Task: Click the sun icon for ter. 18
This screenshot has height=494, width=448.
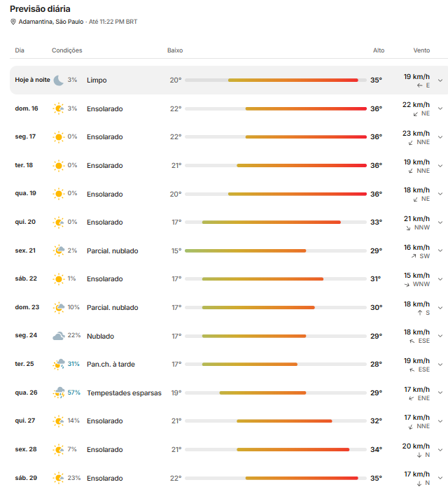Action: pyautogui.click(x=58, y=165)
